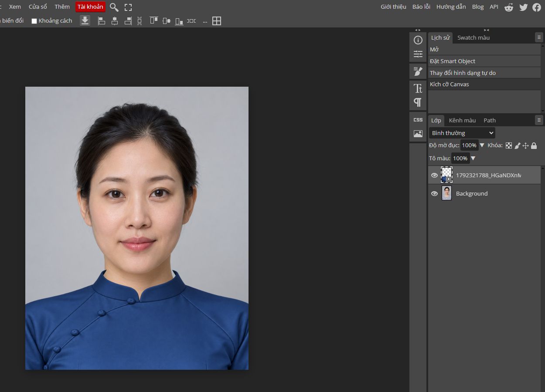Open the Brush panel icon

click(418, 71)
